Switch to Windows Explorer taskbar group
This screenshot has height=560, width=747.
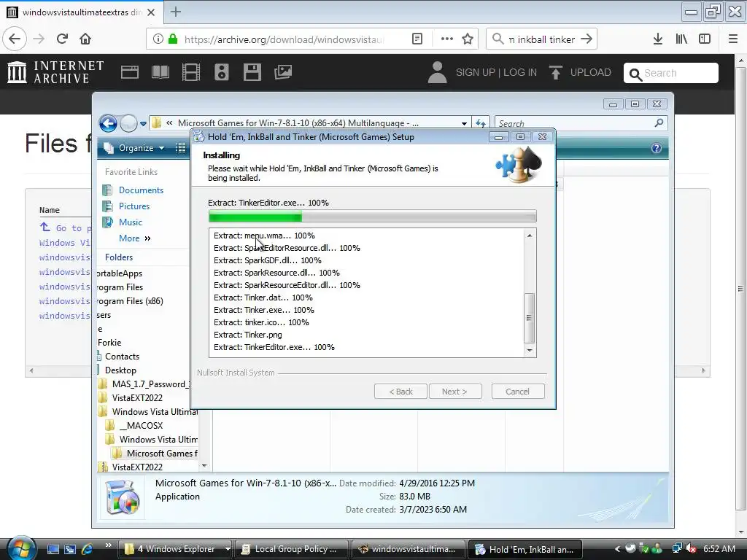175,549
